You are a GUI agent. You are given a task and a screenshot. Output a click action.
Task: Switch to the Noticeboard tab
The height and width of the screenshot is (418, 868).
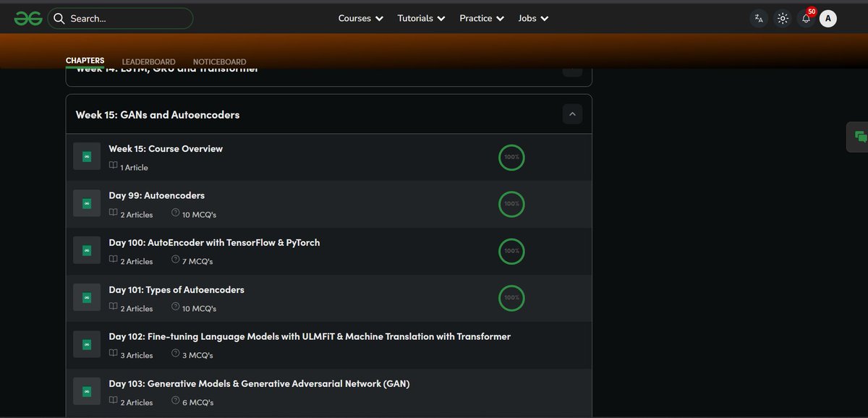[x=219, y=62]
